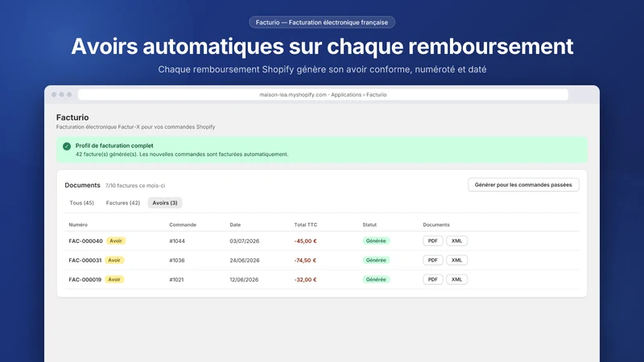This screenshot has width=644, height=362.
Task: Open the XML for FAC-000031
Action: point(456,260)
